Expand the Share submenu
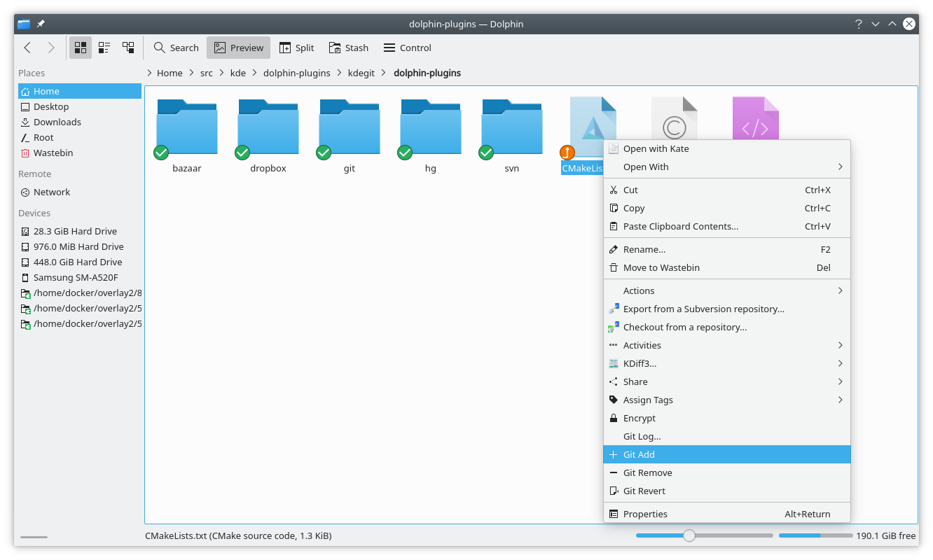Image resolution: width=933 pixels, height=560 pixels. click(x=726, y=381)
